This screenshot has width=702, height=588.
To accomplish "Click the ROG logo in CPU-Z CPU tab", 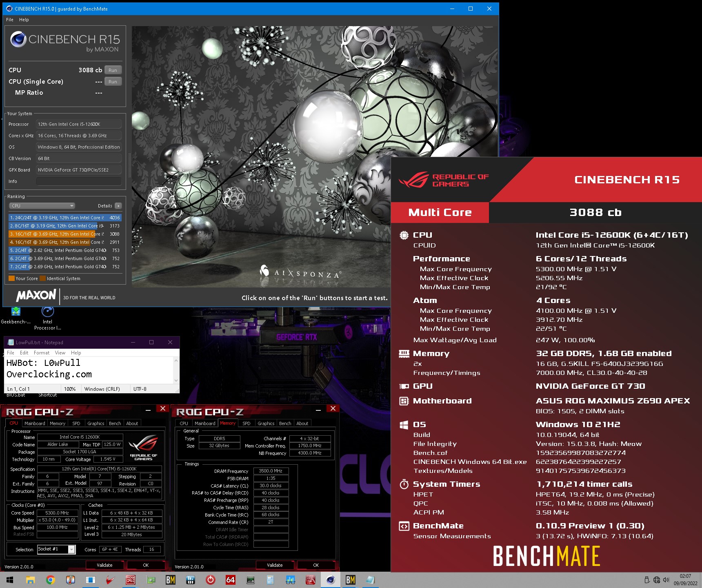I will pyautogui.click(x=143, y=448).
